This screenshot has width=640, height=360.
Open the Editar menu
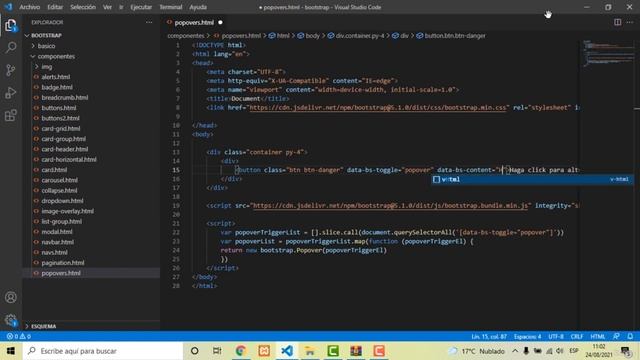(55, 7)
